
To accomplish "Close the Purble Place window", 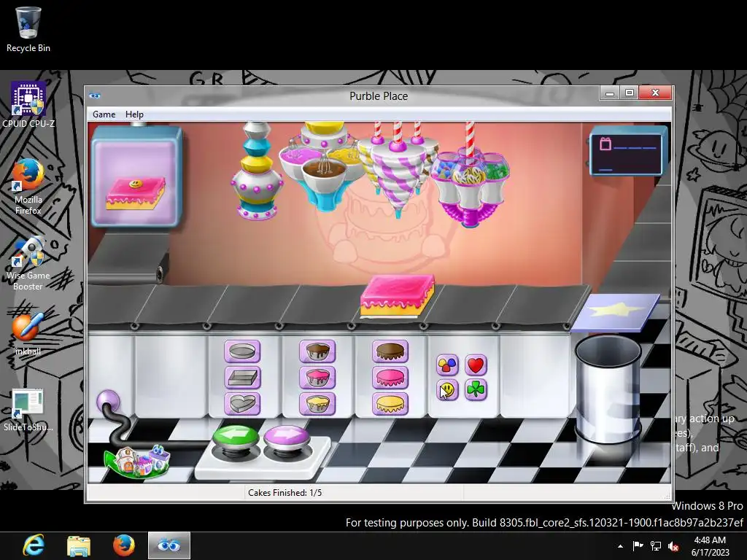I will (655, 93).
